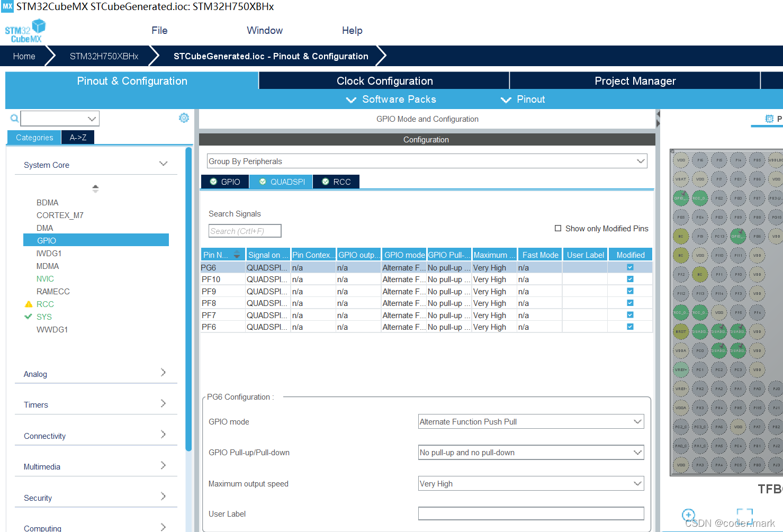This screenshot has height=532, width=783.
Task: Toggle Modified checkbox for PF10 row
Action: pyautogui.click(x=630, y=279)
